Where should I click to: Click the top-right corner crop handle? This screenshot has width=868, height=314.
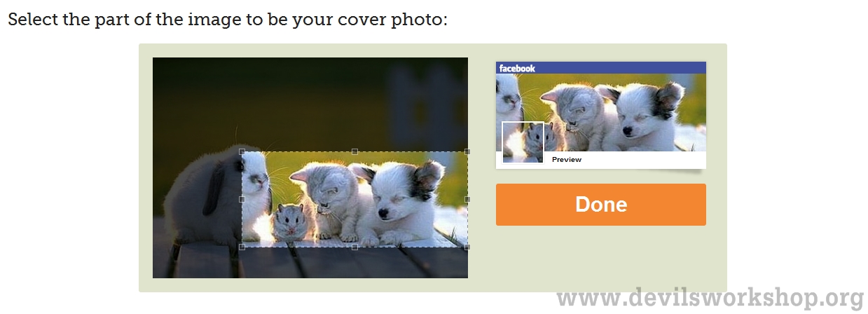click(x=467, y=151)
